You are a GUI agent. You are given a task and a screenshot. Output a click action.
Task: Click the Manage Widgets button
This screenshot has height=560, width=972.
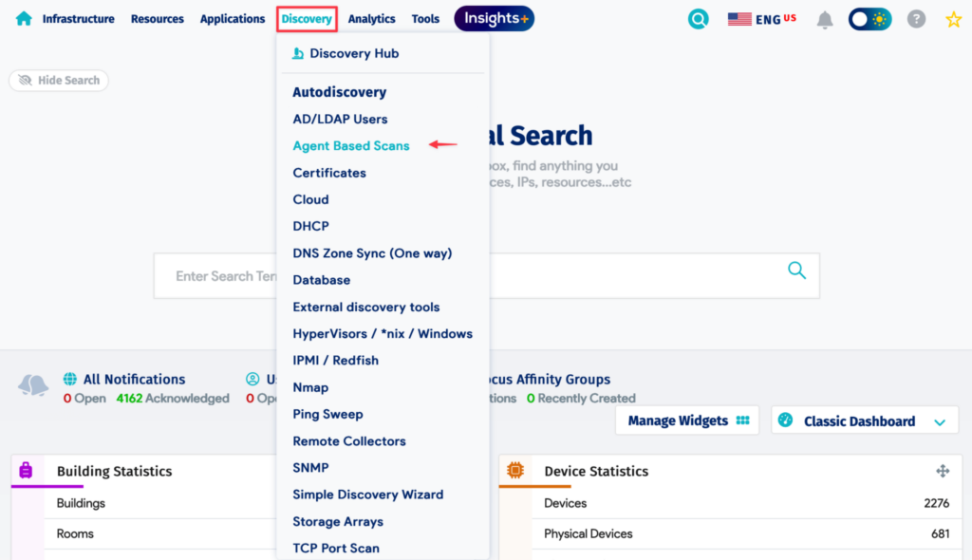click(687, 420)
